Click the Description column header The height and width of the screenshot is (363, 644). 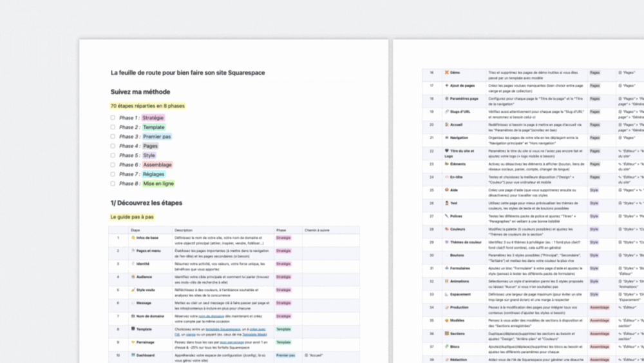pyautogui.click(x=183, y=230)
